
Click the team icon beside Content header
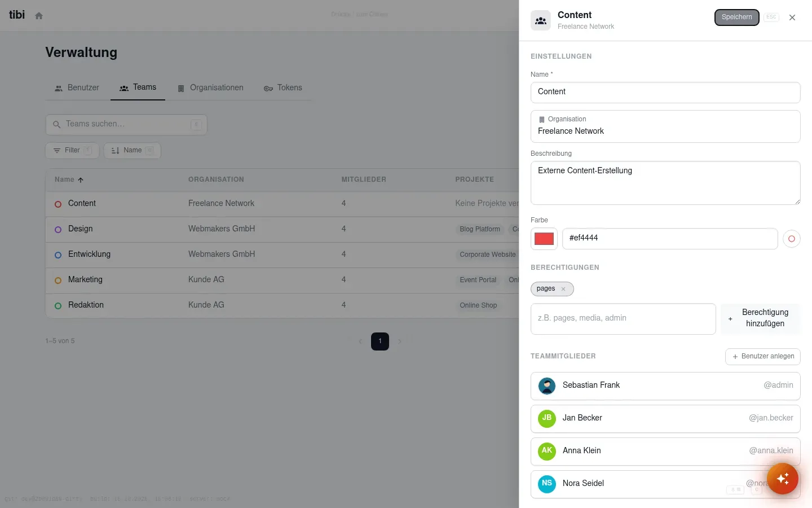click(541, 20)
